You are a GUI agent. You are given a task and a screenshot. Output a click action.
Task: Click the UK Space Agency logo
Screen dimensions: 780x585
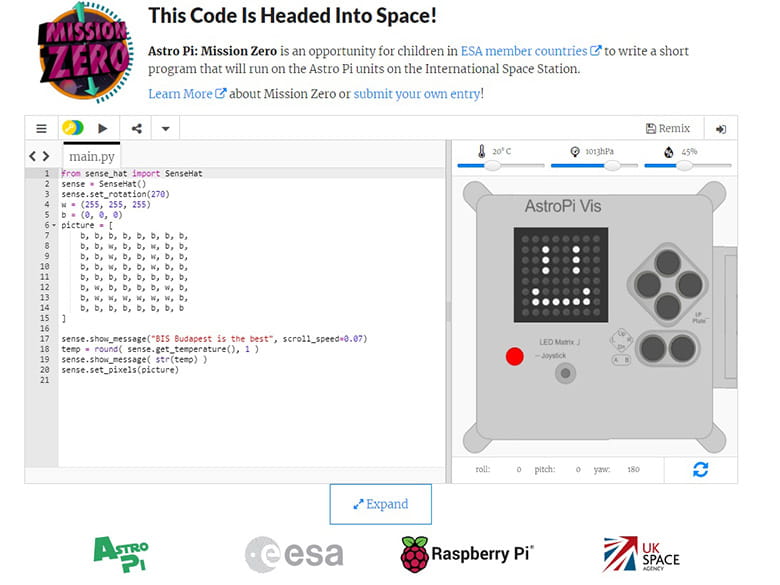tap(641, 554)
